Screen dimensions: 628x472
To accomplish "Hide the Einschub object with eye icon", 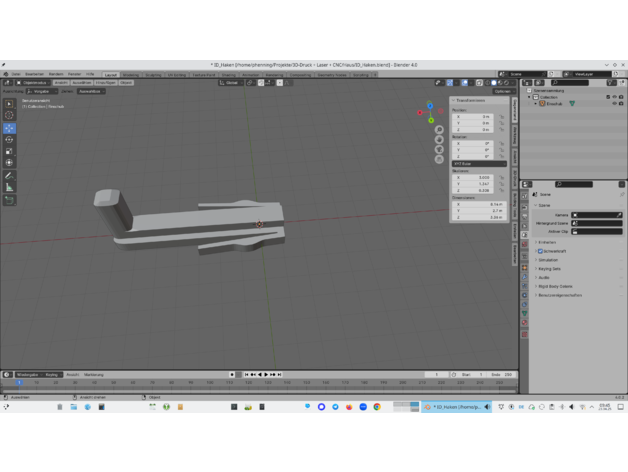I will pos(614,103).
